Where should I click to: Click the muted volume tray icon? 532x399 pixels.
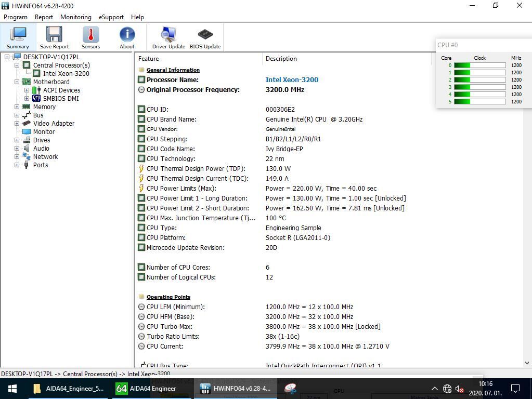tap(459, 389)
